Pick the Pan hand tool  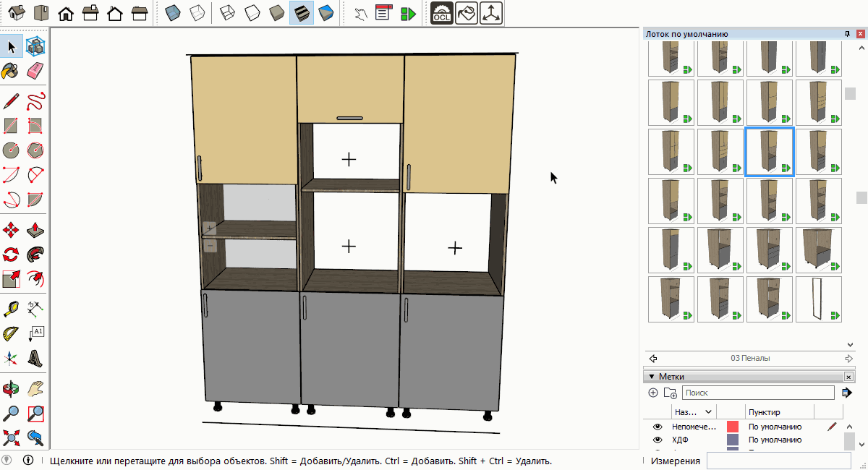point(35,389)
